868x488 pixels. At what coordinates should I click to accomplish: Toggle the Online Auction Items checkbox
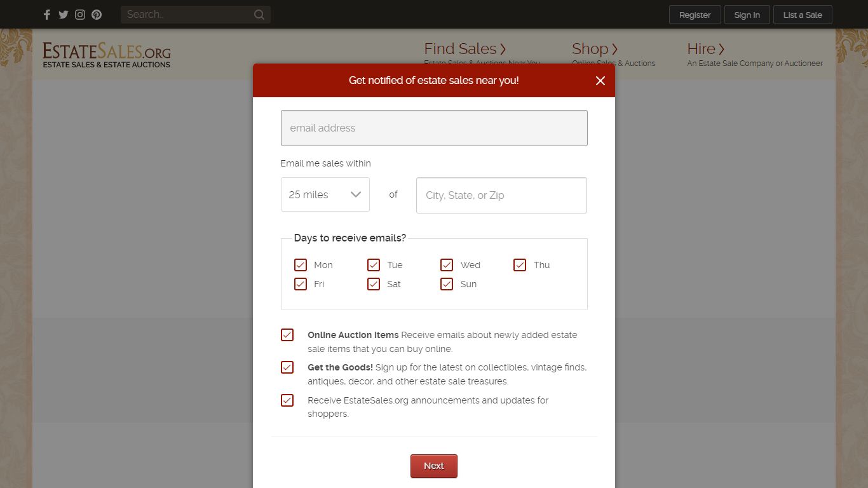click(x=287, y=335)
